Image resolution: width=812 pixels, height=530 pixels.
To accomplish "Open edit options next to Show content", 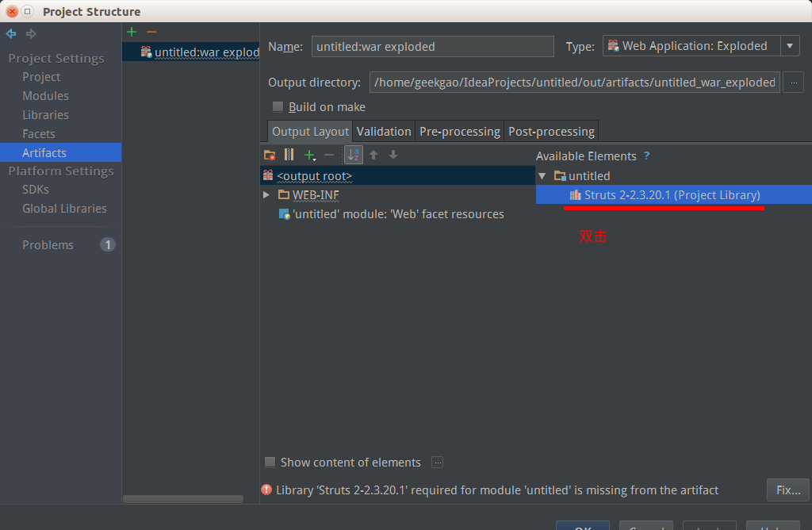I will click(437, 462).
